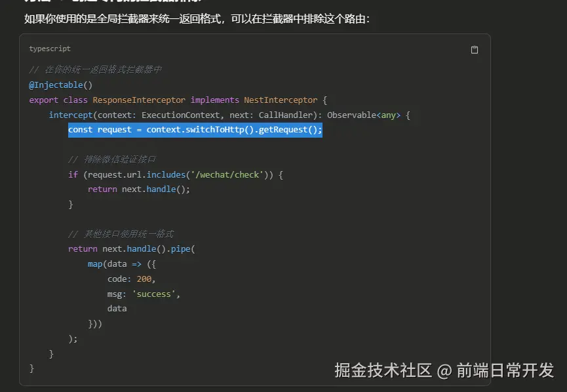
Task: Click the map operator in the pipe block
Action: click(x=96, y=264)
